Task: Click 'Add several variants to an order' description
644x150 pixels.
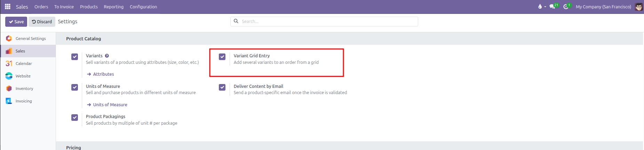Action: [276, 62]
